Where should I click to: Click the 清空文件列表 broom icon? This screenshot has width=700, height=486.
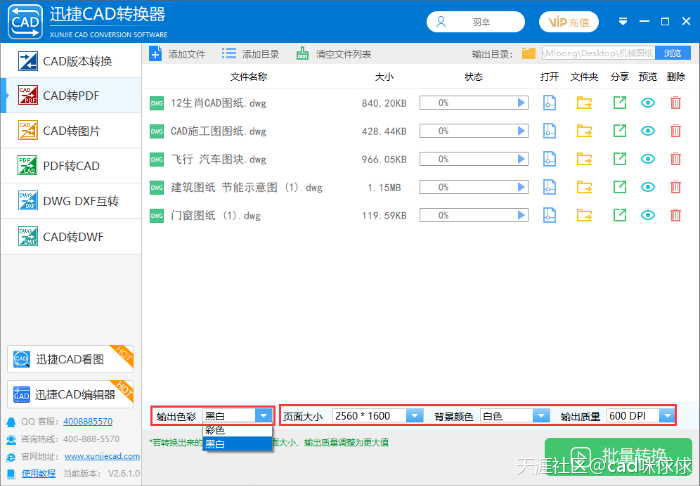tap(303, 54)
